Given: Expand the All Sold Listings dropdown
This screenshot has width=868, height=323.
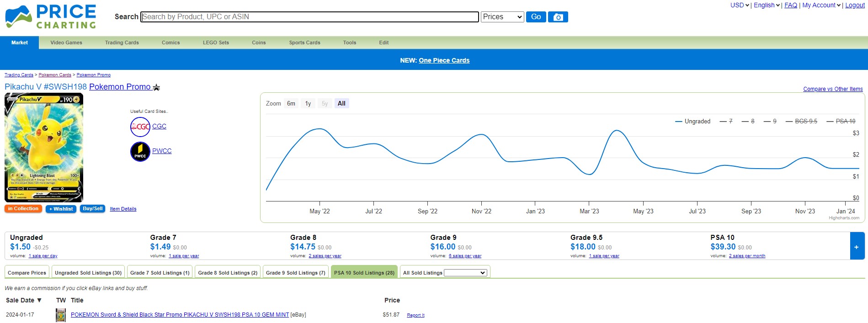Looking at the screenshot, I should tap(465, 273).
